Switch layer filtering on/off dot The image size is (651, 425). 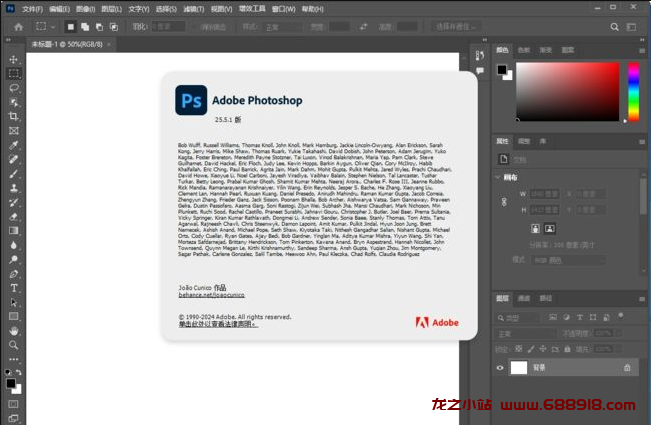coord(621,315)
